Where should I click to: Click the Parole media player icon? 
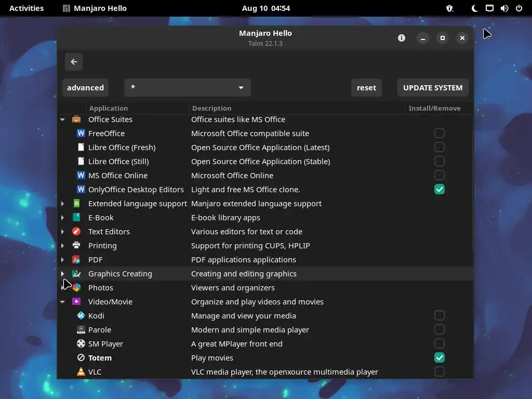81,330
